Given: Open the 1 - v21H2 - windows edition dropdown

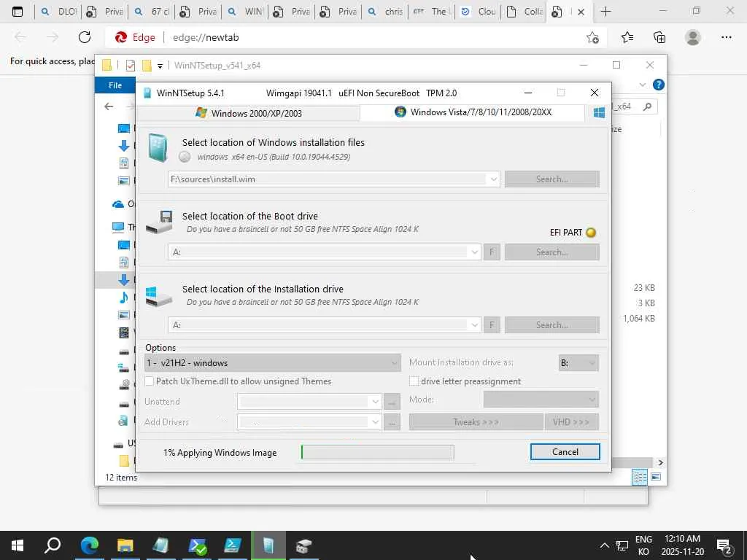Looking at the screenshot, I should tap(273, 363).
